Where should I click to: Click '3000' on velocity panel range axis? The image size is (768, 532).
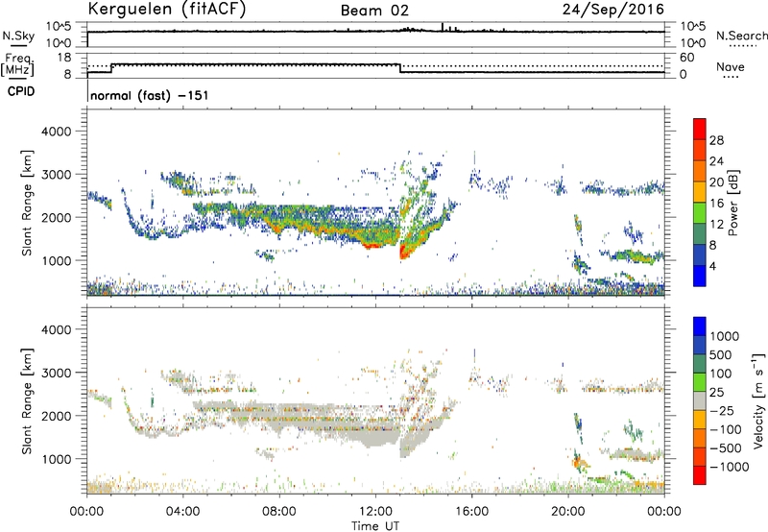pos(56,373)
